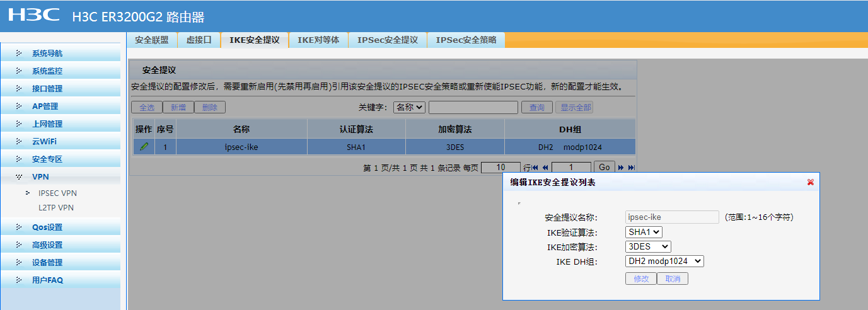Image resolution: width=868 pixels, height=310 pixels.
Task: Click the DH2 modp1024 table cell
Action: coord(570,147)
